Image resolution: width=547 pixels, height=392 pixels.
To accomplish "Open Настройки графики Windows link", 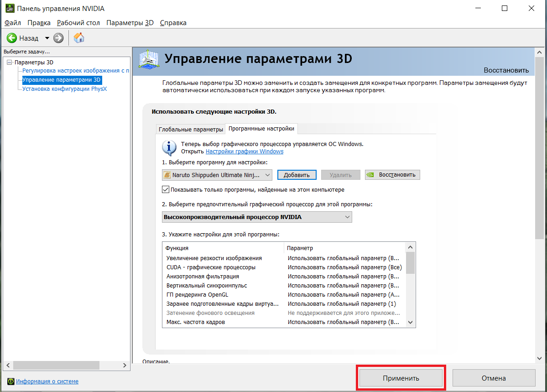I will point(245,151).
